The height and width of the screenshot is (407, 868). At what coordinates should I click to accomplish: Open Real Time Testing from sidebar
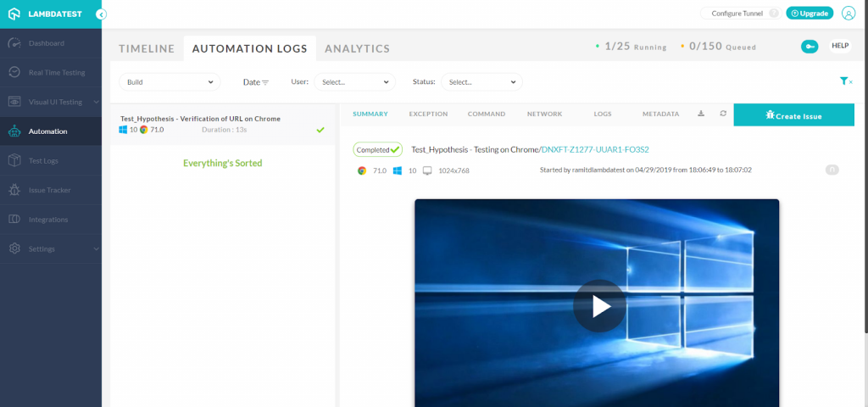[56, 73]
